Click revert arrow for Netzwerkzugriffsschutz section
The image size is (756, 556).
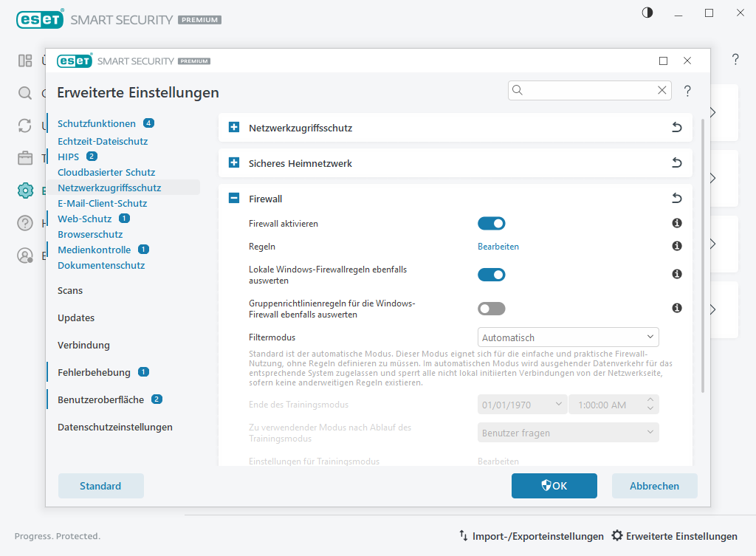point(676,128)
